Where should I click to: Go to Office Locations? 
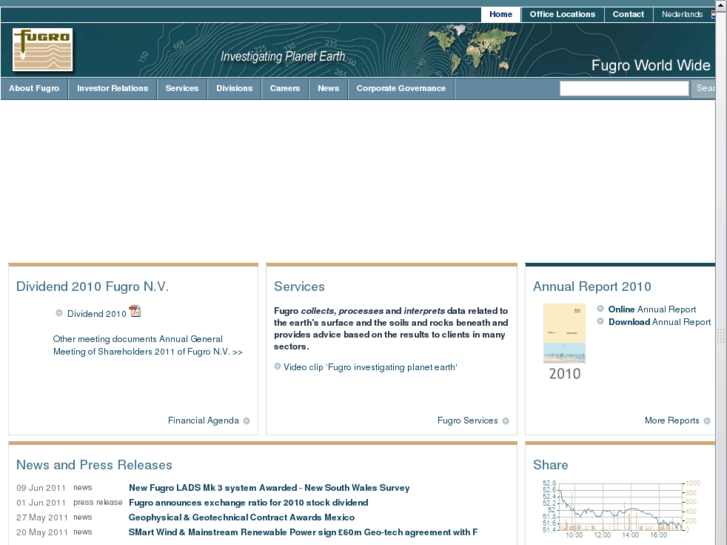pyautogui.click(x=562, y=14)
